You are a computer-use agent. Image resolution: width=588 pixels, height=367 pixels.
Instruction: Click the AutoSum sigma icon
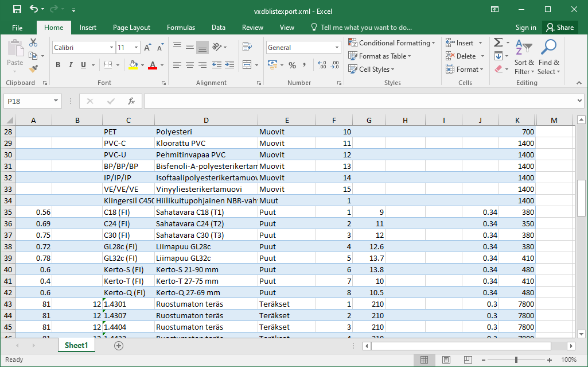(498, 43)
